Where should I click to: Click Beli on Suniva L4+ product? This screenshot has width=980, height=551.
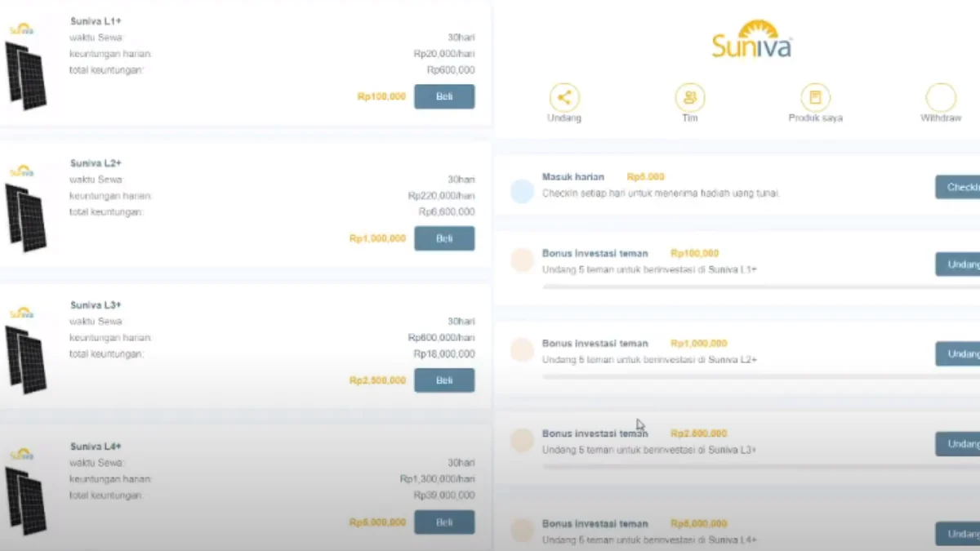444,522
